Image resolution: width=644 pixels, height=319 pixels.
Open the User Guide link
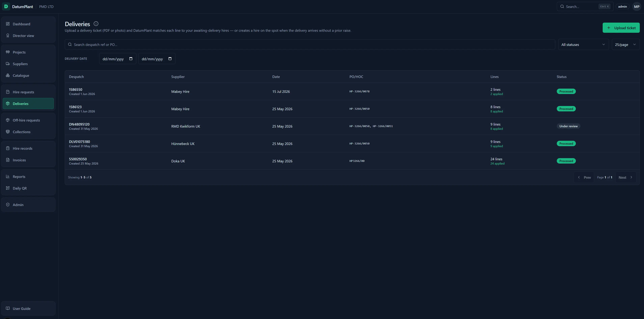pyautogui.click(x=28, y=308)
